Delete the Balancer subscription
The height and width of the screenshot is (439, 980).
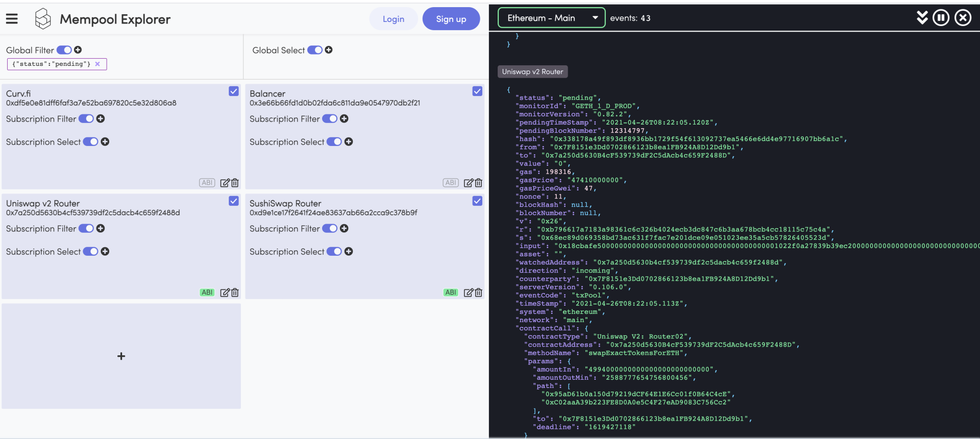pos(478,183)
